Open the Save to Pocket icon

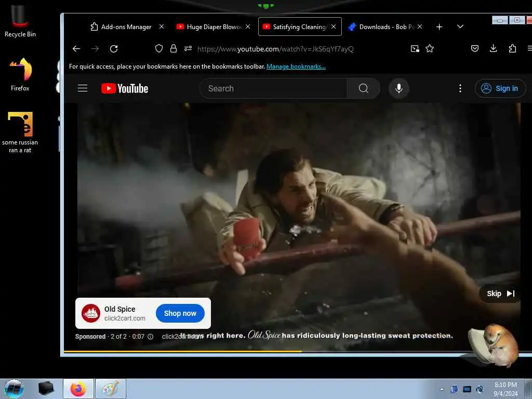click(x=475, y=48)
